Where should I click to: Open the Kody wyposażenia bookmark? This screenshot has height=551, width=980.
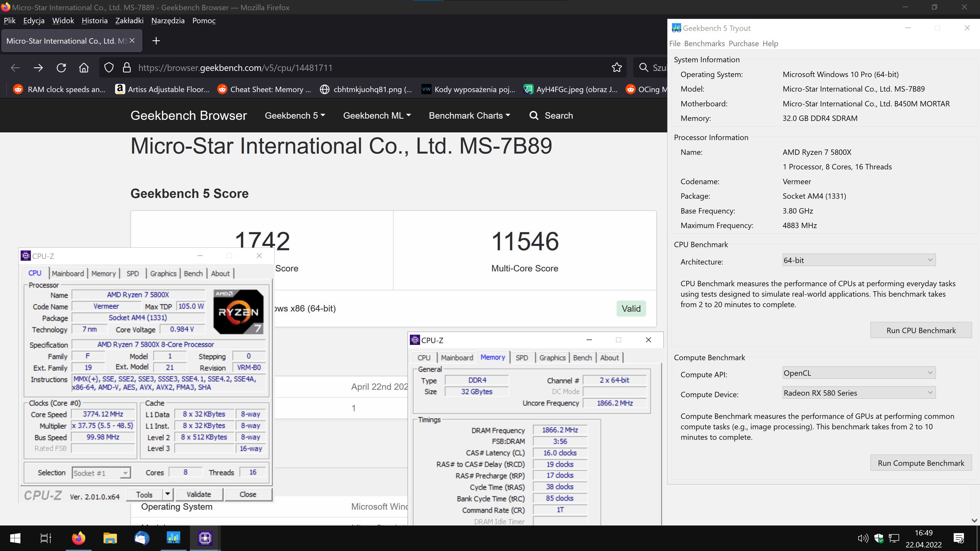(x=468, y=89)
